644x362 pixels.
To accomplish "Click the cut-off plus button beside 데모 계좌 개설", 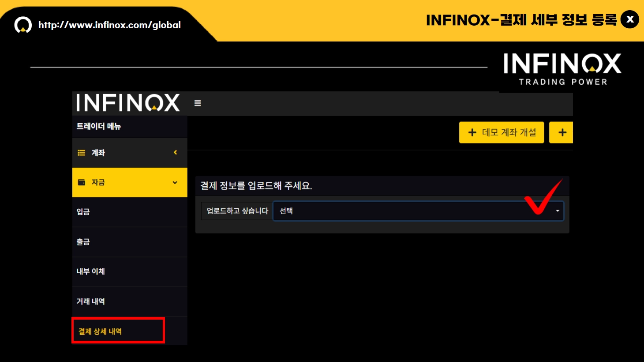I will pos(561,132).
